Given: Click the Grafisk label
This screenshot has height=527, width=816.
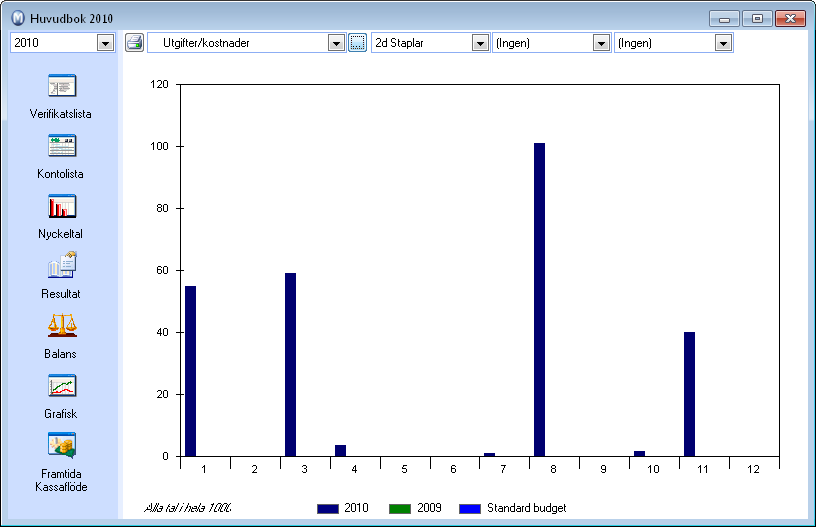Looking at the screenshot, I should (x=60, y=414).
